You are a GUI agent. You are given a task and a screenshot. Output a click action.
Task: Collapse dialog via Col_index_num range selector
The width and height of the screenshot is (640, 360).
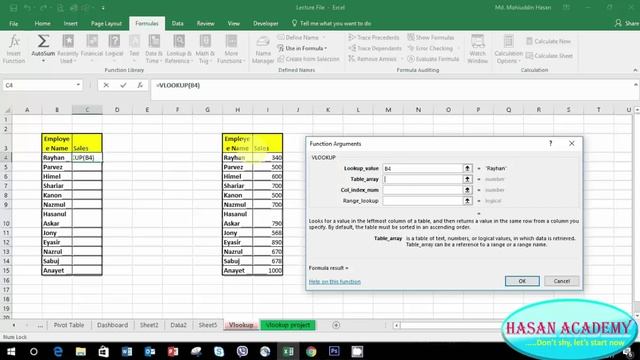click(468, 190)
